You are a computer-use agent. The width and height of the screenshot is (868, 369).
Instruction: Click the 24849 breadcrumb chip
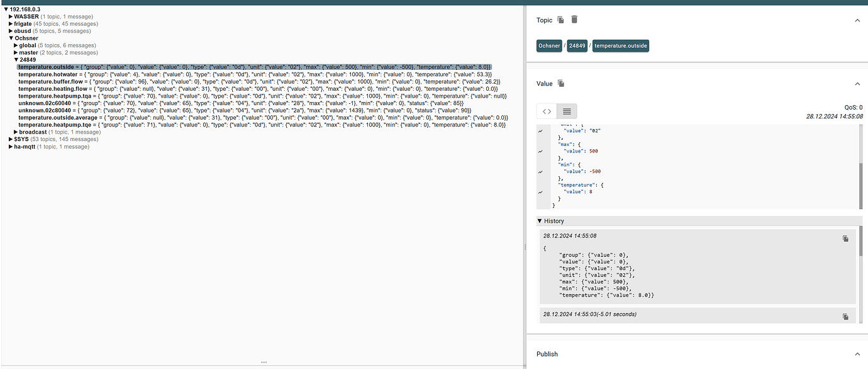(577, 45)
